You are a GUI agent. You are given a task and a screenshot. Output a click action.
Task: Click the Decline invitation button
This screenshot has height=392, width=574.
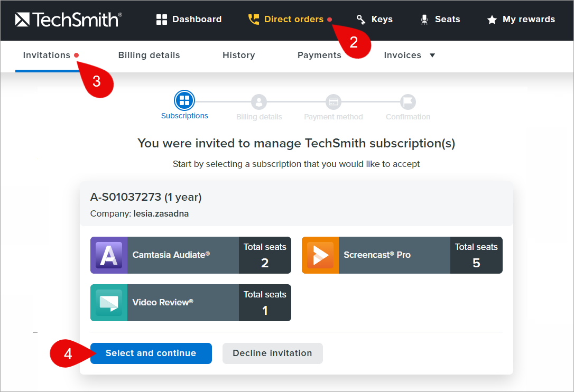[272, 353]
